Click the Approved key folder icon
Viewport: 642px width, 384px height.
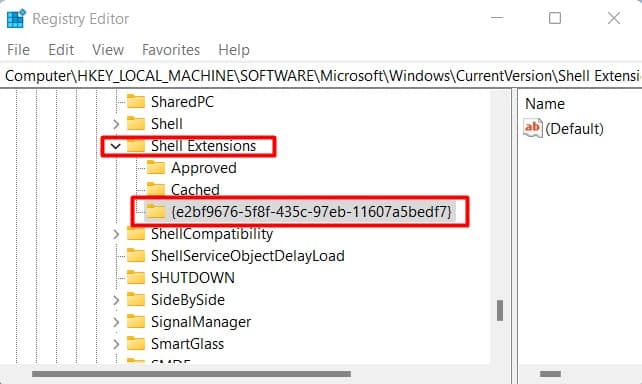tap(156, 168)
